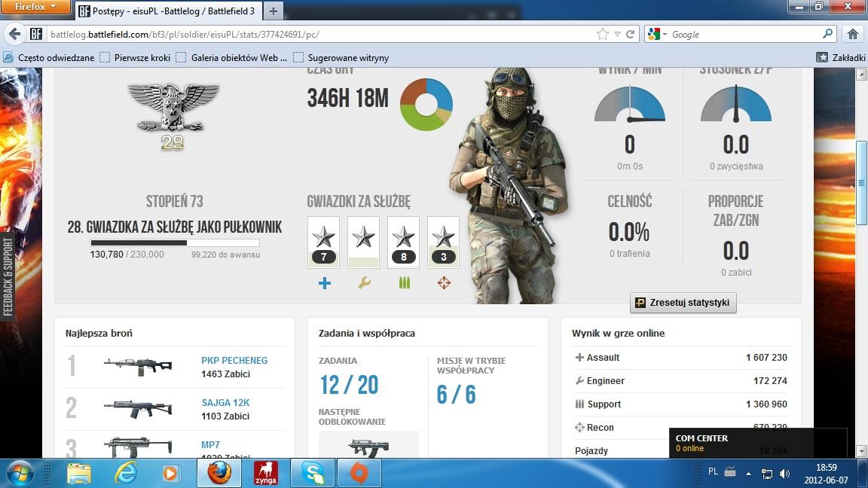
Task: Click the Engineer service star without number
Action: 363,242
